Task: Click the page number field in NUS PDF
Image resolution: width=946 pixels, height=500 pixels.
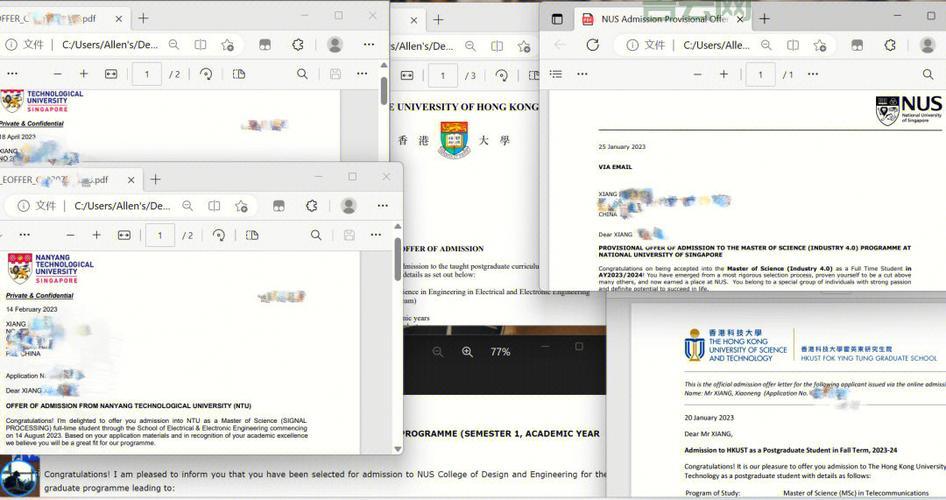Action: click(x=760, y=74)
